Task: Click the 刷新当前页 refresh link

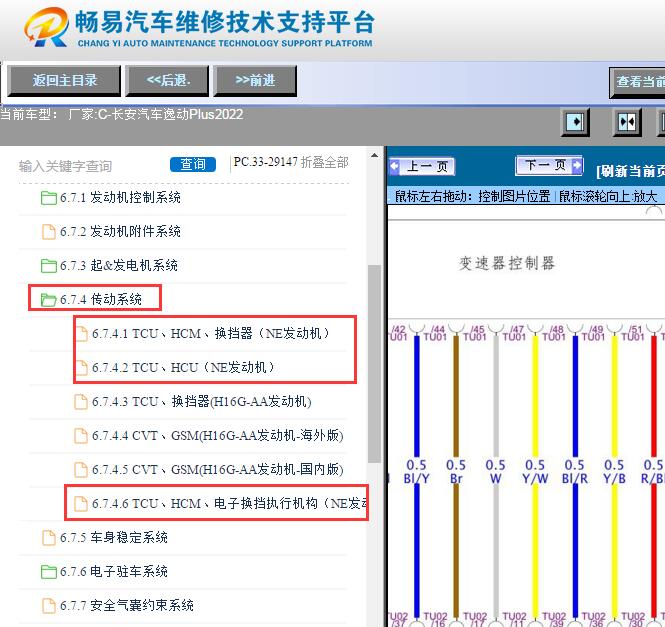Action: (x=630, y=171)
